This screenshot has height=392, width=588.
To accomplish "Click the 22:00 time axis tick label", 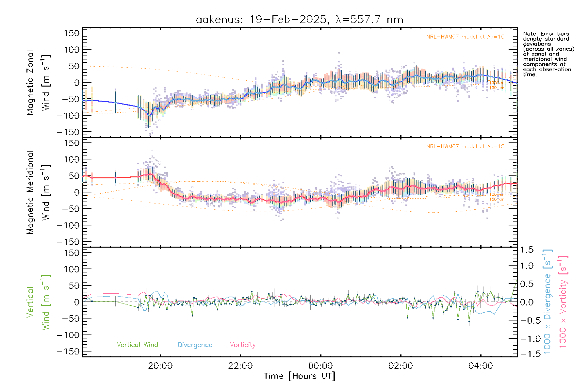I will pos(240,366).
